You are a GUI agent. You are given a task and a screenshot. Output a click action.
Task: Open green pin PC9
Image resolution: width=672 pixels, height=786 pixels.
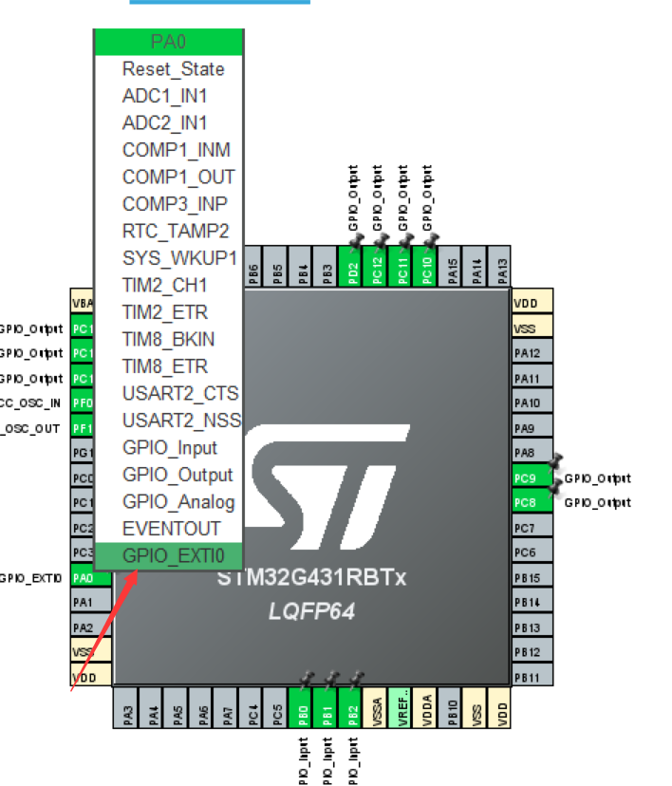coord(532,476)
